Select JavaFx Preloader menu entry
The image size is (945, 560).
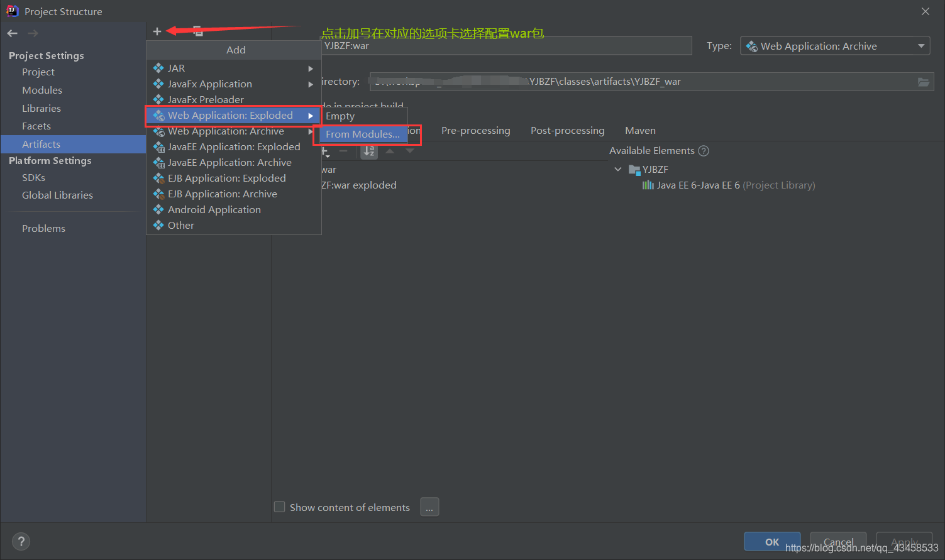pyautogui.click(x=233, y=99)
